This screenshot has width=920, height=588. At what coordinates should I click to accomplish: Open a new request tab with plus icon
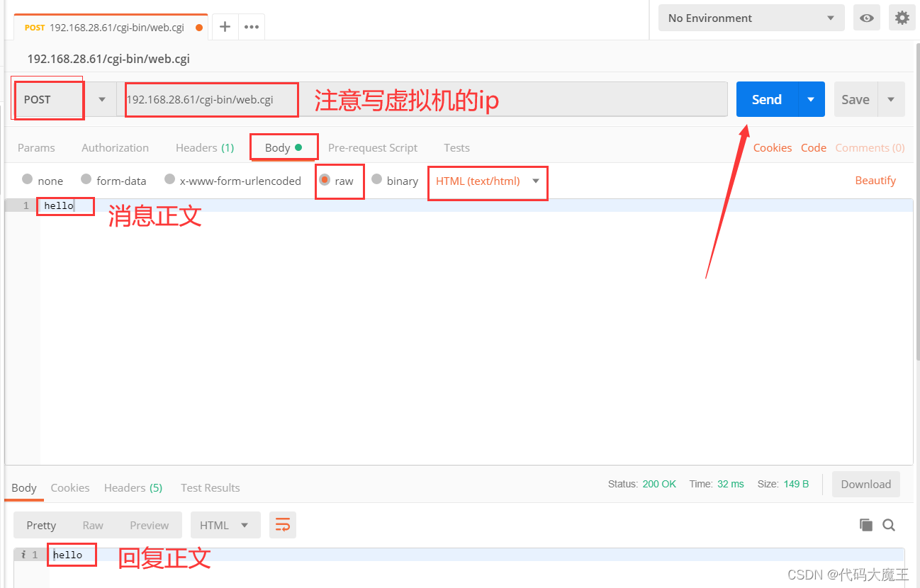[225, 27]
